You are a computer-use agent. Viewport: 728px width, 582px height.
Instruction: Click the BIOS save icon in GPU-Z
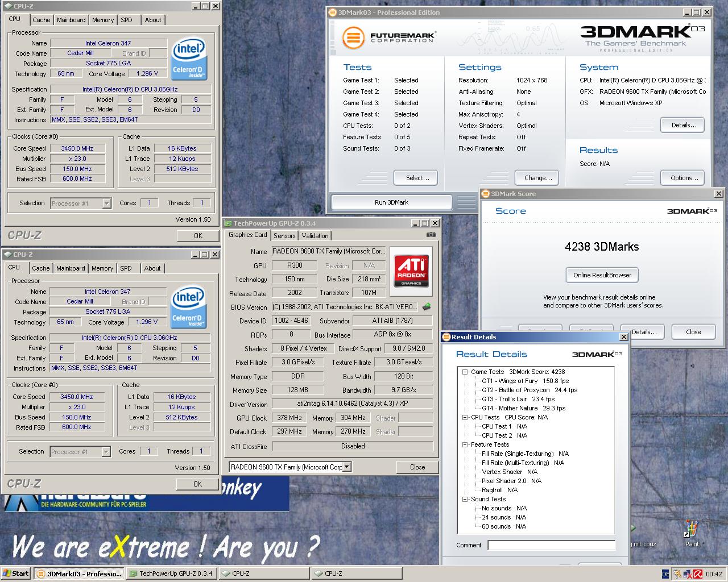426,307
